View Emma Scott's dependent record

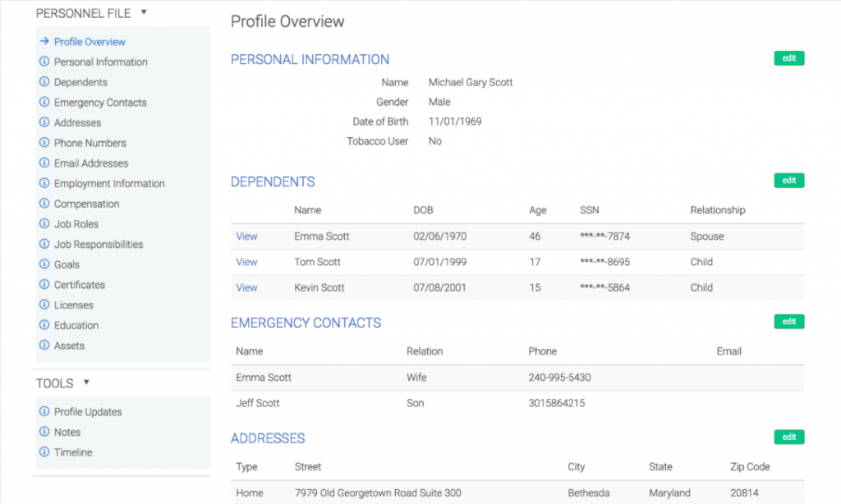[x=246, y=236]
